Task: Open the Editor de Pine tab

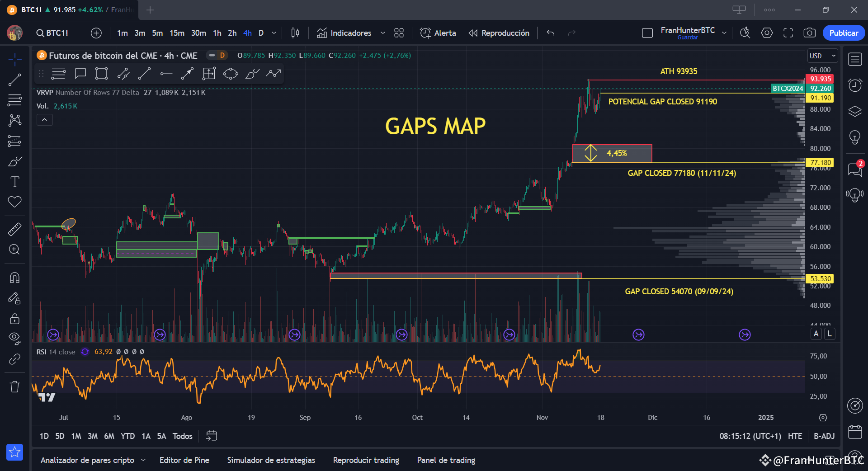Action: click(184, 460)
